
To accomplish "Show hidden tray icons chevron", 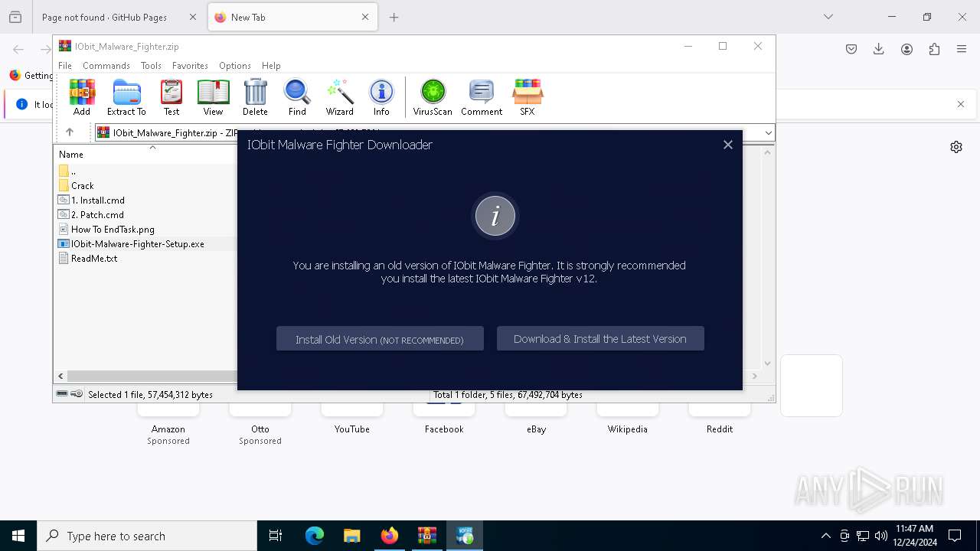I will pyautogui.click(x=825, y=536).
